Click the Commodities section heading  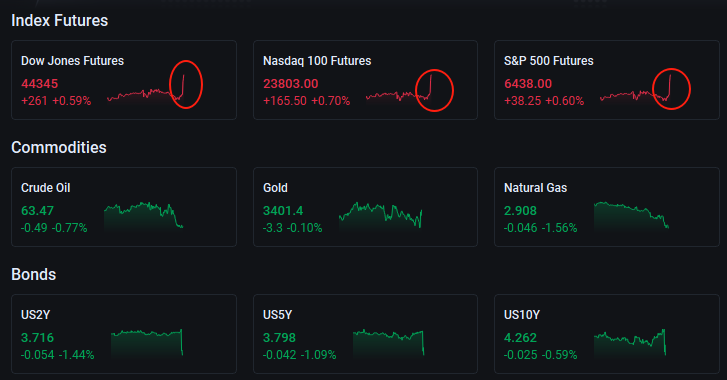pyautogui.click(x=59, y=147)
